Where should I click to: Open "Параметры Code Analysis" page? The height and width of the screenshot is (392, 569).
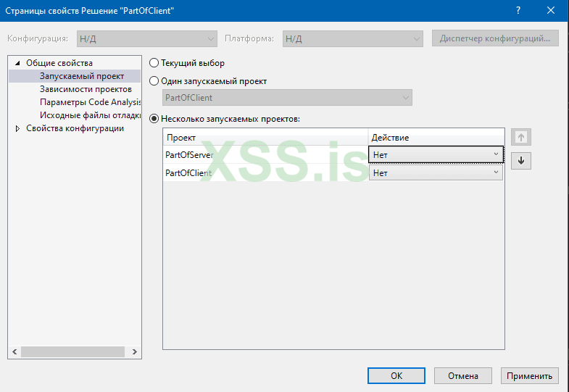(90, 102)
